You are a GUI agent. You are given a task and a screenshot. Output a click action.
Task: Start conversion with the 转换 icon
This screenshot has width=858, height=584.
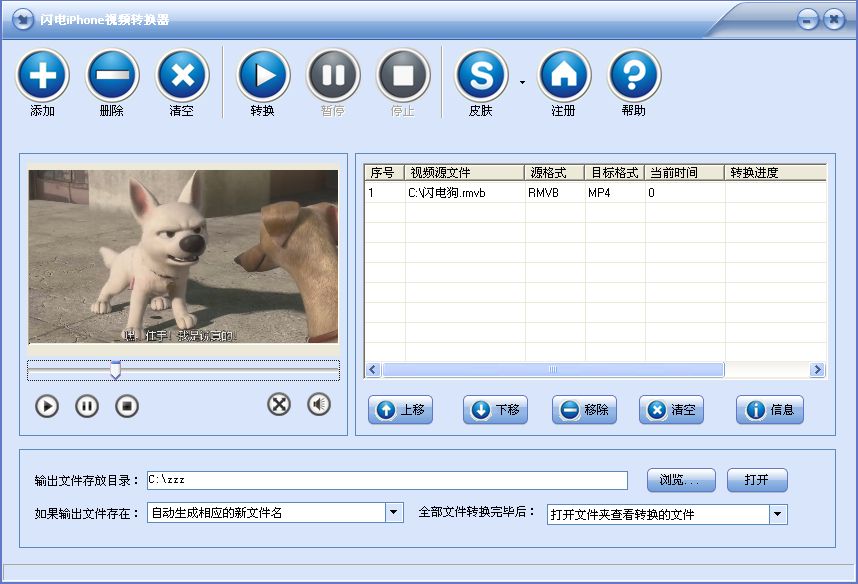(x=263, y=76)
